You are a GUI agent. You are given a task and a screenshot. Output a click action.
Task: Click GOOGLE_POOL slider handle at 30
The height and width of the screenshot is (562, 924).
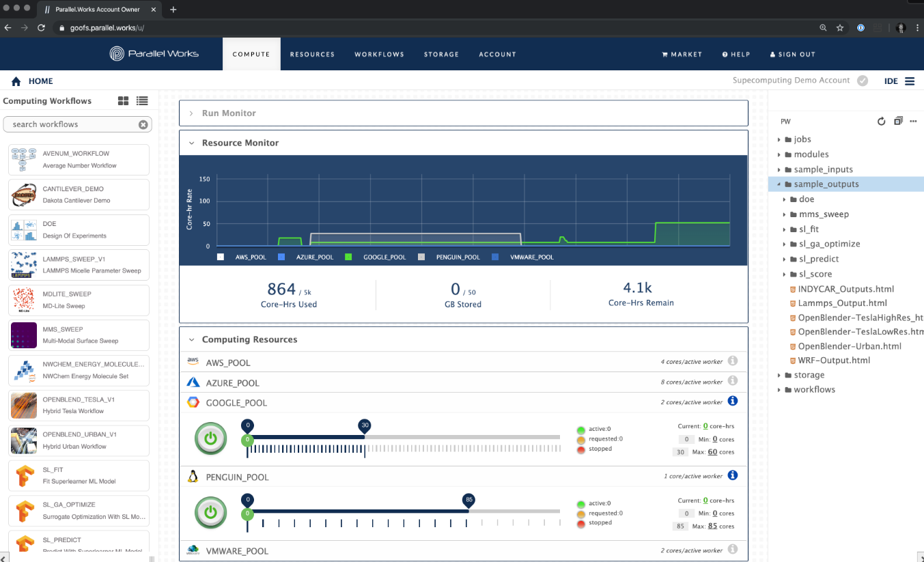tap(365, 425)
